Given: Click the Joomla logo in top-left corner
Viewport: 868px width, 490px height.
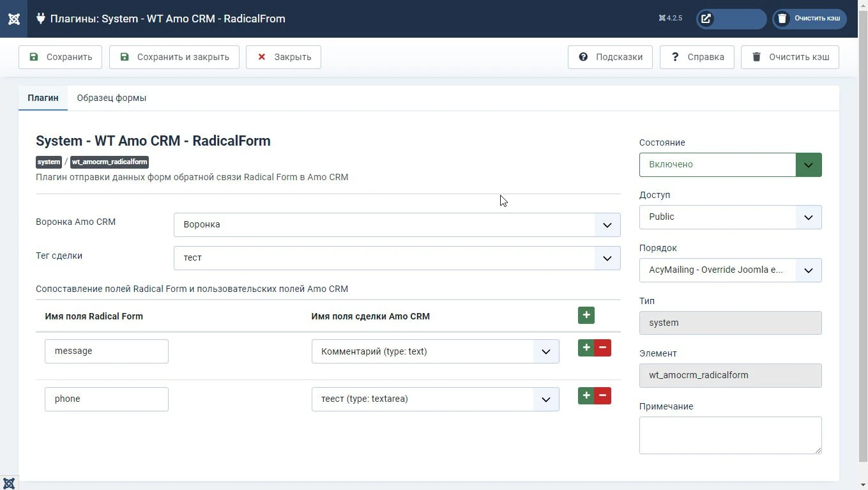Looking at the screenshot, I should 13,19.
